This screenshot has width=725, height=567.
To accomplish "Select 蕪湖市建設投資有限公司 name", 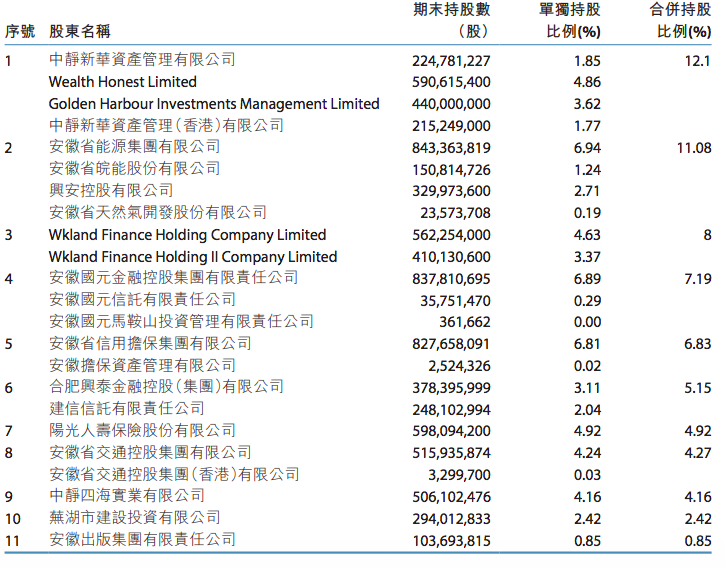I will (134, 518).
